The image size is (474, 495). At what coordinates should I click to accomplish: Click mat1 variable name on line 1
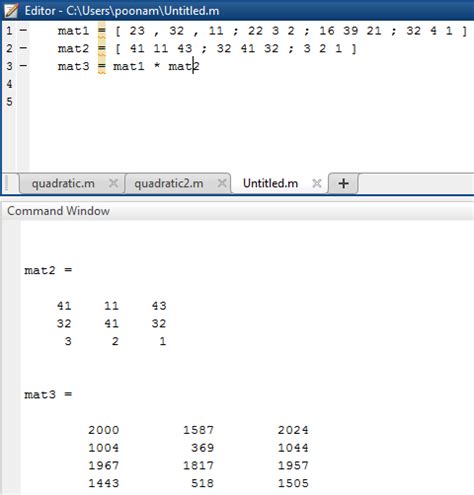coord(74,31)
